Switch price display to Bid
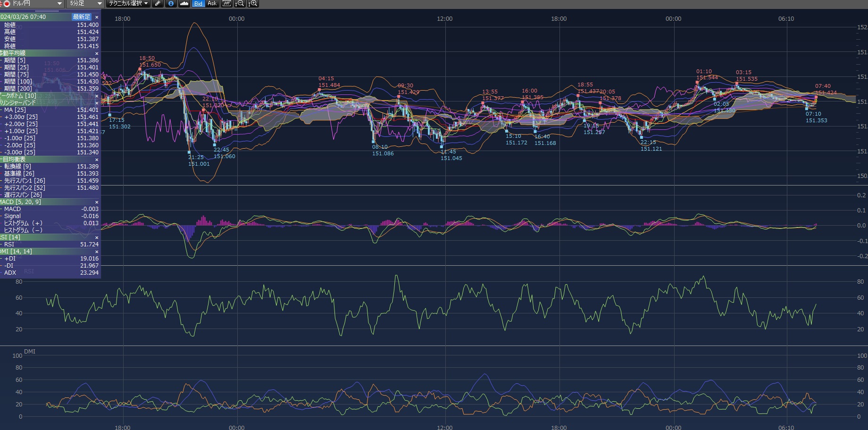The image size is (868, 430). tap(198, 4)
